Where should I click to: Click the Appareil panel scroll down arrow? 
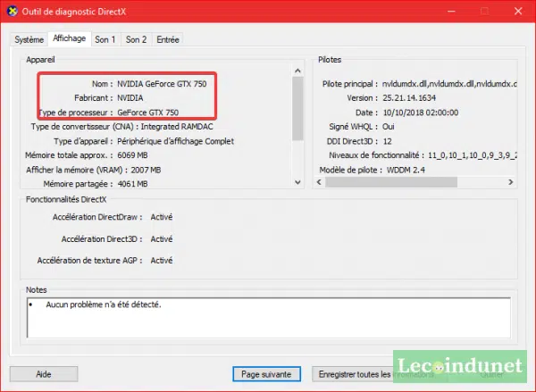click(297, 182)
